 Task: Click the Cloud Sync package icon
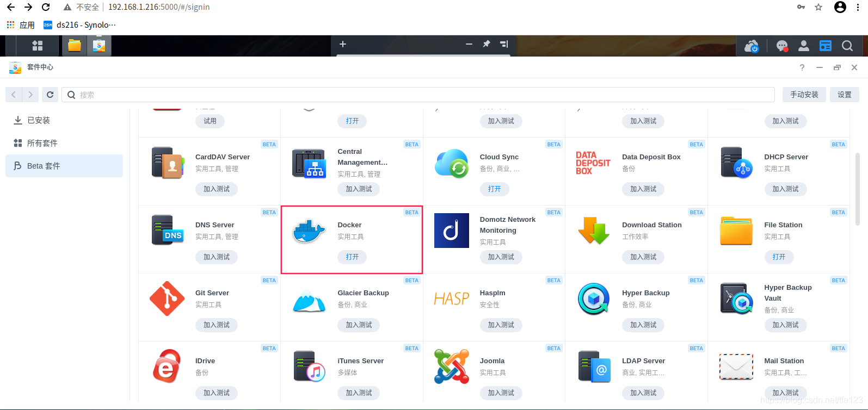[451, 163]
